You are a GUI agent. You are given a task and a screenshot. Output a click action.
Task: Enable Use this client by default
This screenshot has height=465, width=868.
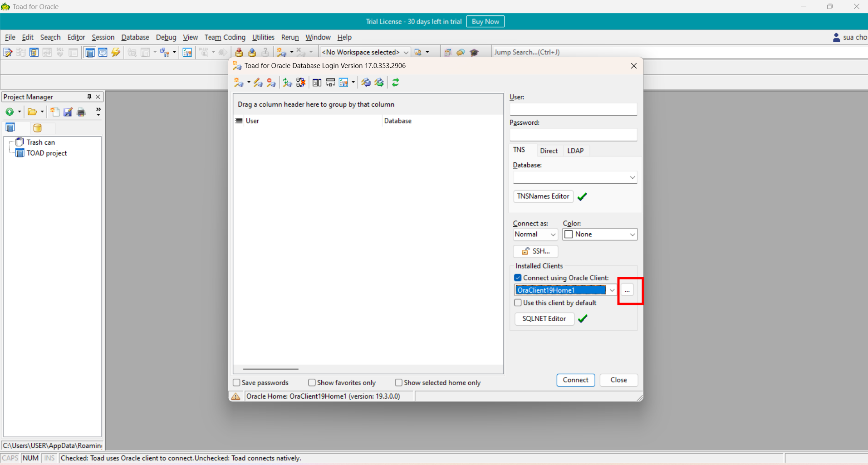518,303
